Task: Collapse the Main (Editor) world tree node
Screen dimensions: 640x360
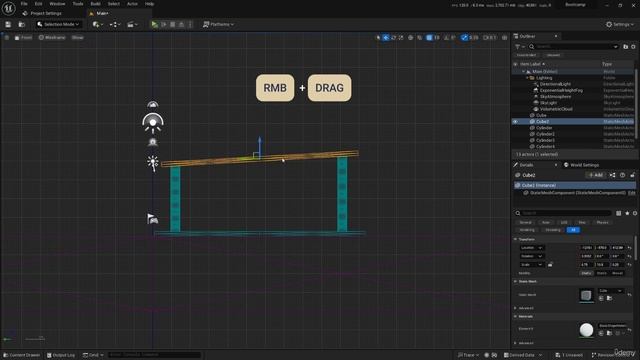Action: click(524, 71)
